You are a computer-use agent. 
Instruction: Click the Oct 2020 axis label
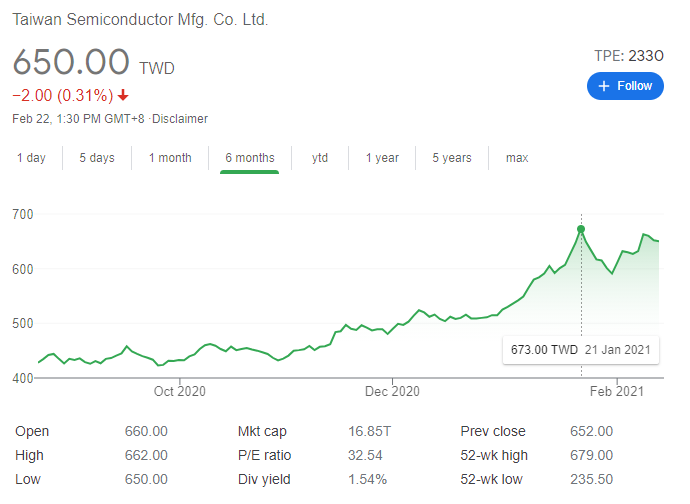pyautogui.click(x=180, y=391)
